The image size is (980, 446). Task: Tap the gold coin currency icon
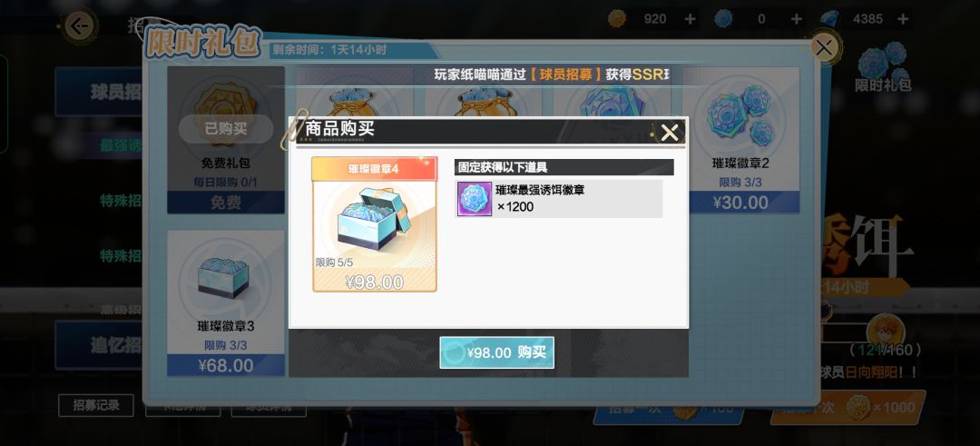pyautogui.click(x=617, y=19)
